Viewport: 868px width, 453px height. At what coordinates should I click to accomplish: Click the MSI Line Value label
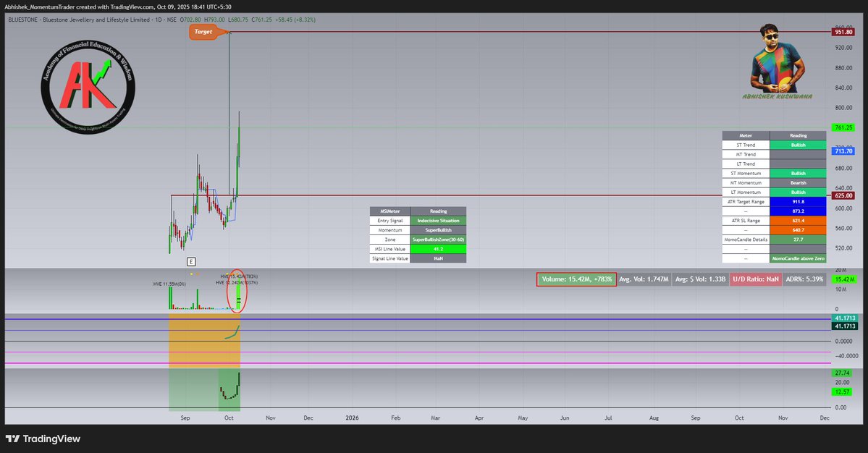(x=389, y=249)
